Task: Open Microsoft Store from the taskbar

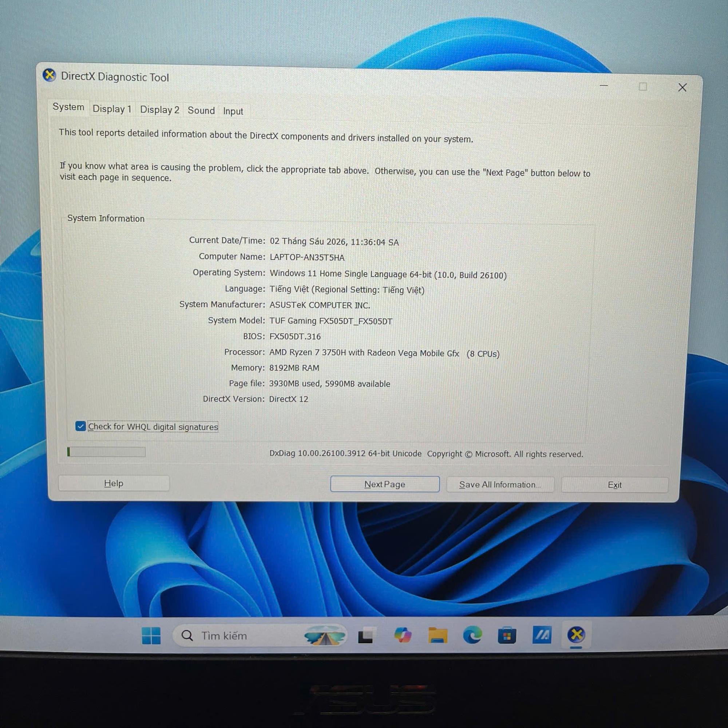Action: pos(507,636)
